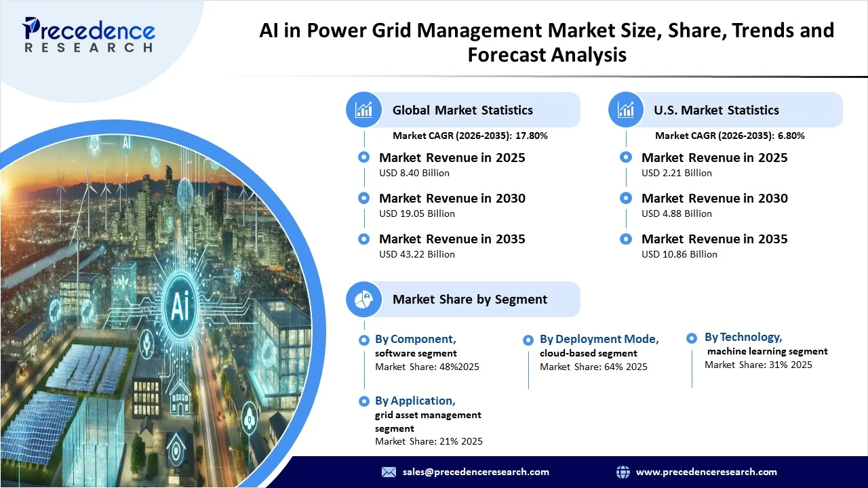The height and width of the screenshot is (488, 868).
Task: Click the machine learning segment text
Action: pyautogui.click(x=768, y=351)
